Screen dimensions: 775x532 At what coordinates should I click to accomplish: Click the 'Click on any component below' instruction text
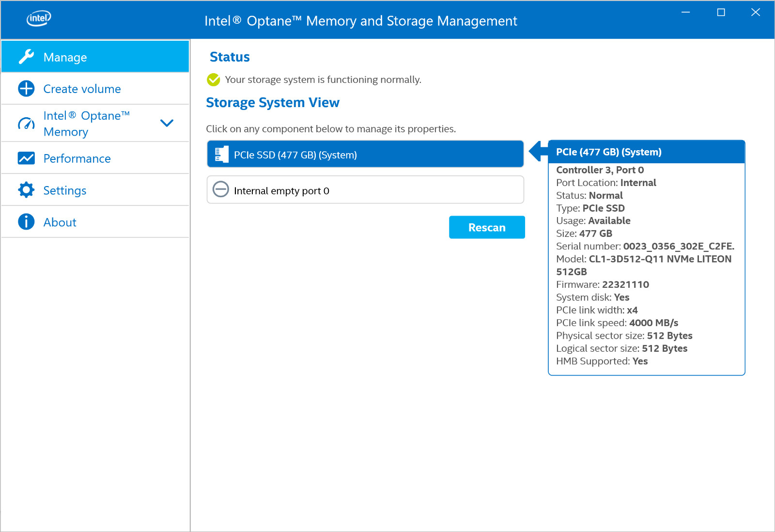pos(331,129)
